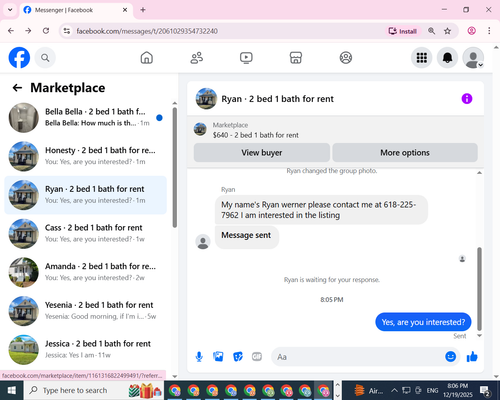The image size is (500, 400).
Task: Open the Facebook logo home link
Action: pos(19,58)
